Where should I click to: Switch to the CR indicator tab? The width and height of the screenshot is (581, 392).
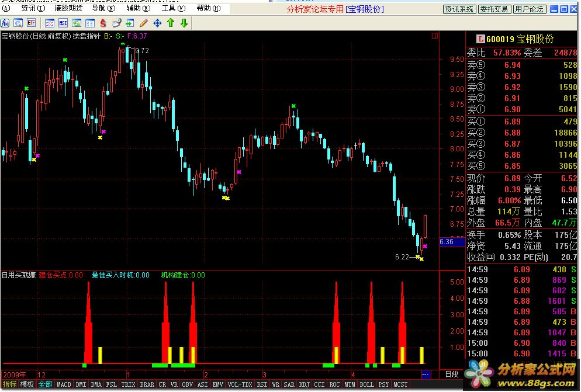162,384
